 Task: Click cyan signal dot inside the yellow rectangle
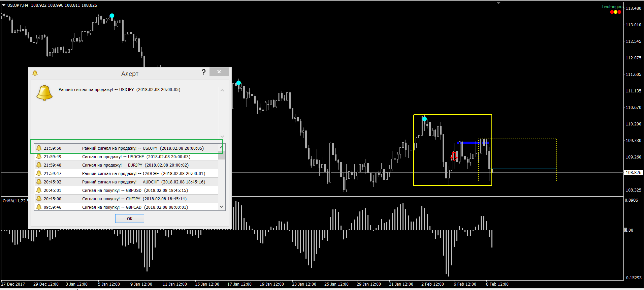coord(424,119)
